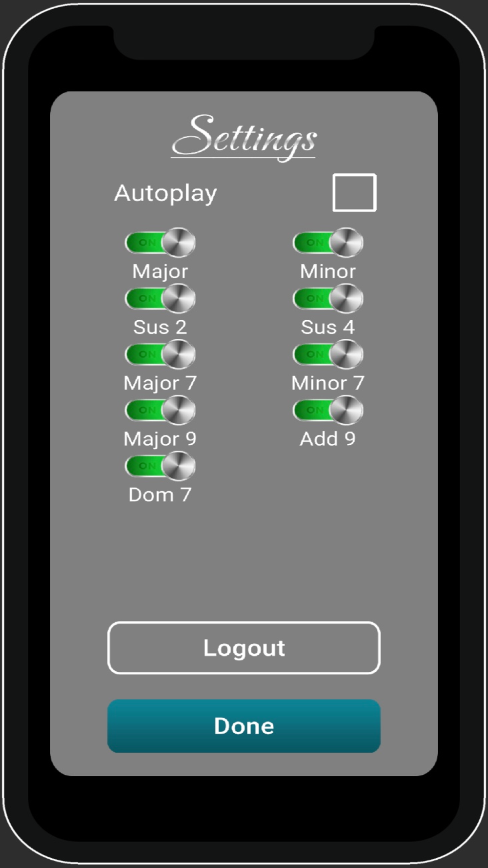Click the Add 9 label
This screenshot has width=488, height=868.
click(x=328, y=439)
